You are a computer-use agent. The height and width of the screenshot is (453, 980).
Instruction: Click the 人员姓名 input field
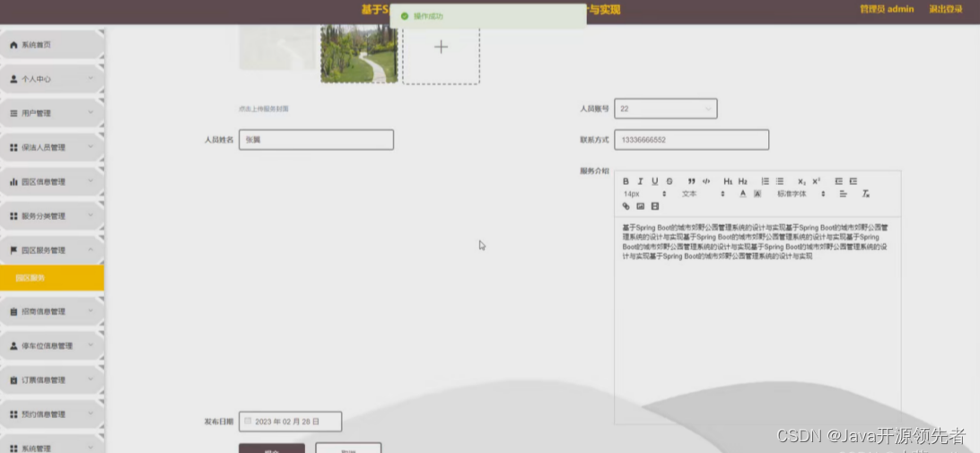tap(316, 140)
